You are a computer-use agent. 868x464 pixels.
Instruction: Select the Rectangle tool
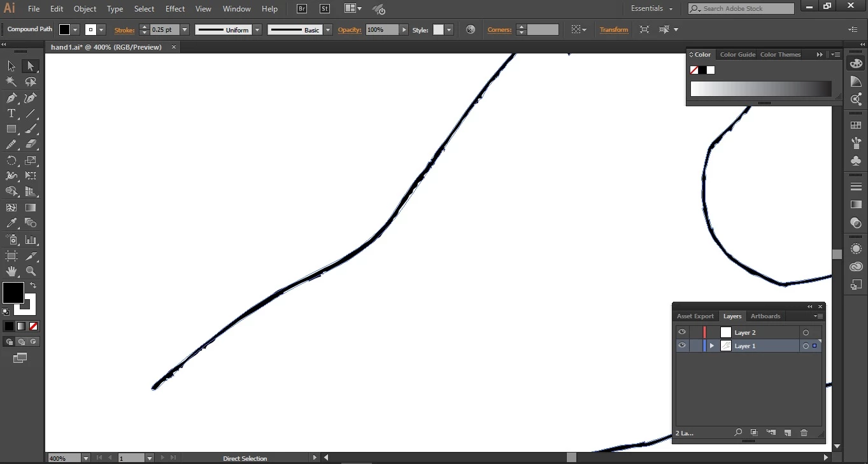coord(11,129)
